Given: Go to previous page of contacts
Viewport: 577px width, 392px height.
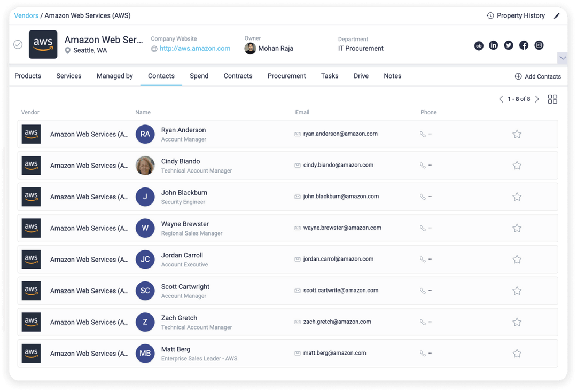Looking at the screenshot, I should point(501,99).
